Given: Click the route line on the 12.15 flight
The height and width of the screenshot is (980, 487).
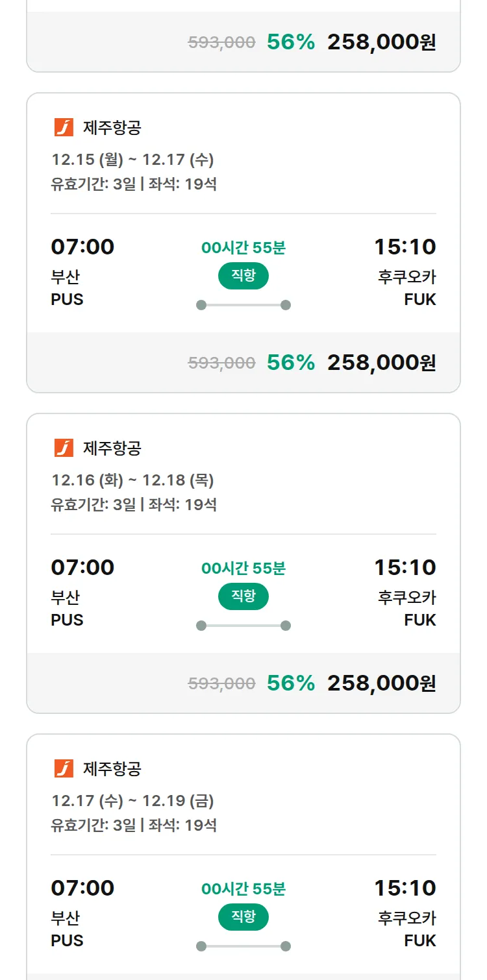Looking at the screenshot, I should 243,305.
